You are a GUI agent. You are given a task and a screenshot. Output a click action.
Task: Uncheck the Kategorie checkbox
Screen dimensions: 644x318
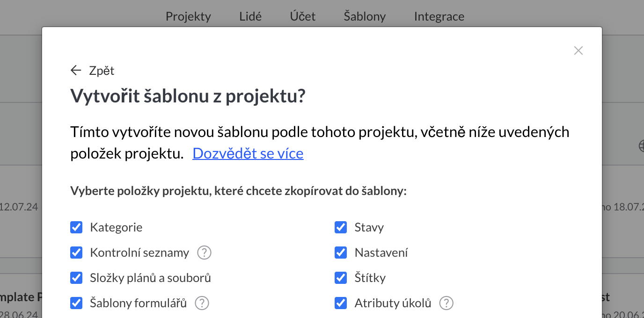(76, 228)
